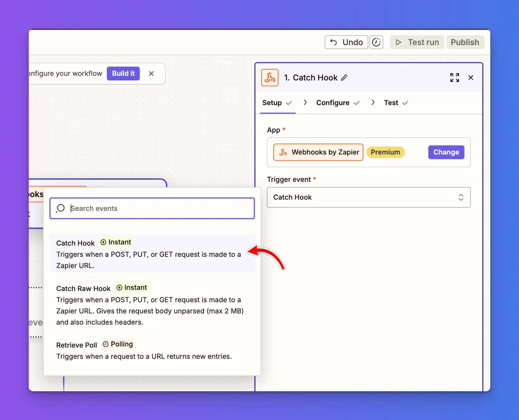Click the up-down arrows in Trigger event field
519x420 pixels.
click(x=461, y=197)
